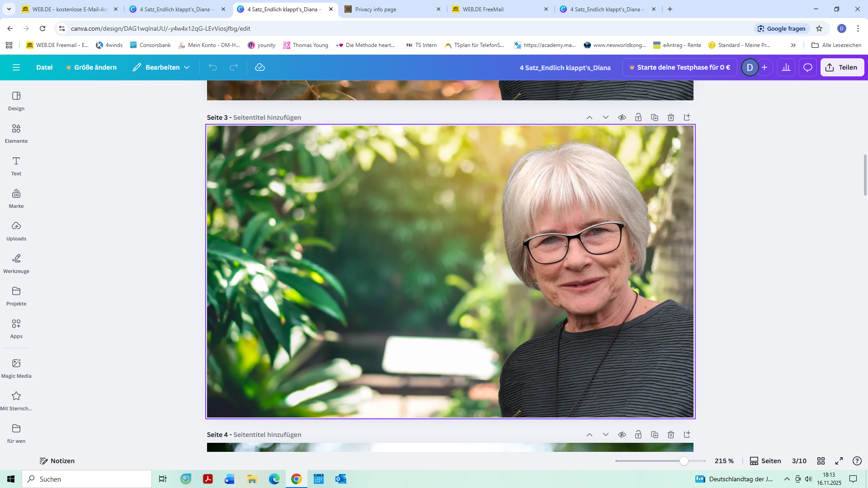Screen dimensions: 868x488
Task: Open the Datei menu
Action: [x=44, y=67]
